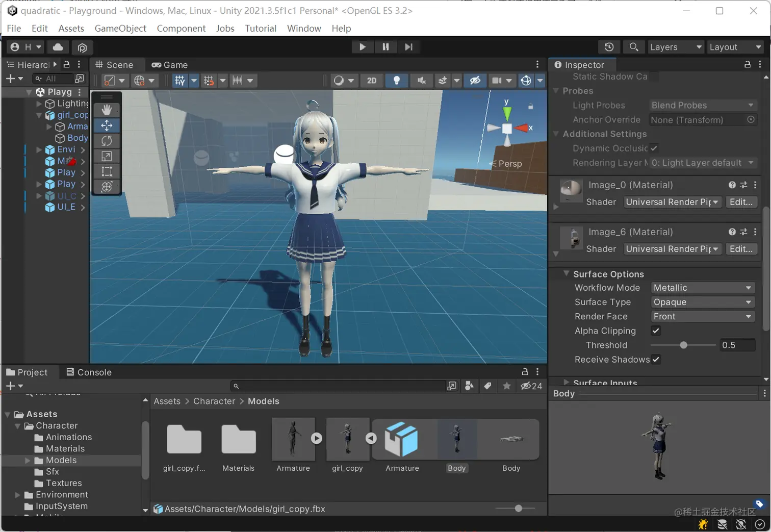Image resolution: width=771 pixels, height=532 pixels.
Task: Toggle 2D scene view mode
Action: coord(372,81)
